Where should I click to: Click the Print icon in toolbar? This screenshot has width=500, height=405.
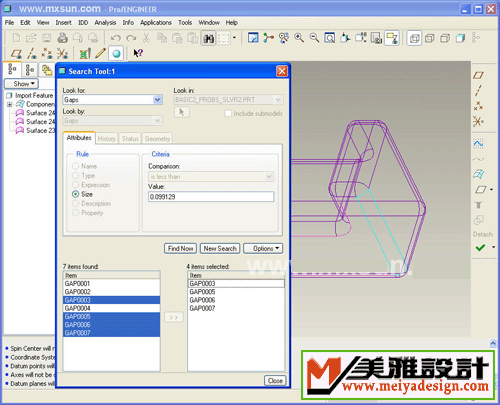pyautogui.click(x=62, y=38)
